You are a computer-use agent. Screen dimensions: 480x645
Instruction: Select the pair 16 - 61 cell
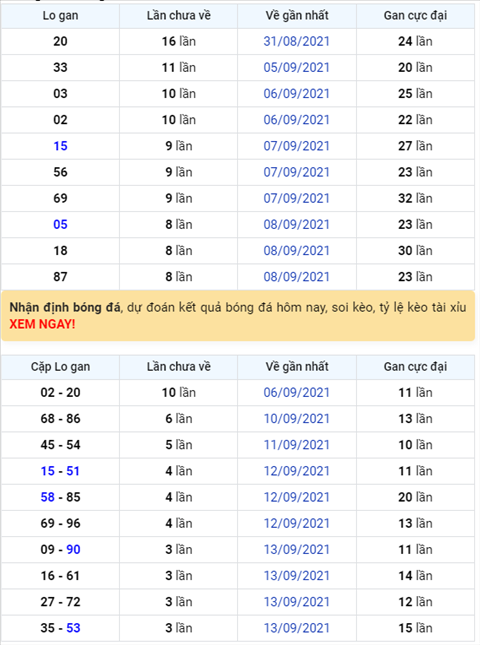click(60, 576)
